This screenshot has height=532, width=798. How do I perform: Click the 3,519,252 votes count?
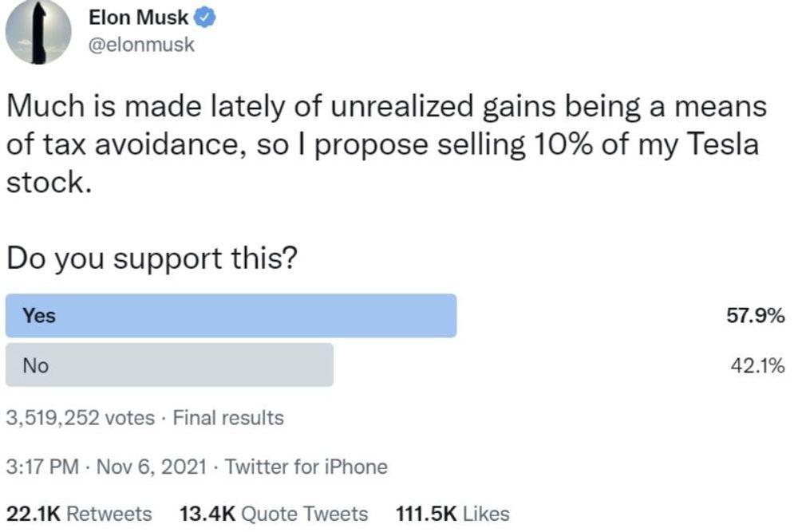click(x=80, y=417)
